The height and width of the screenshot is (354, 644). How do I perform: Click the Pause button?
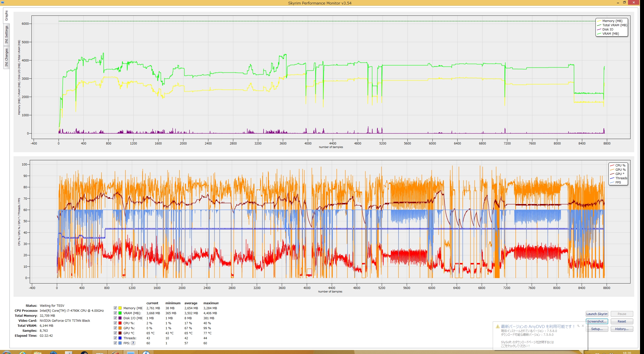click(x=622, y=314)
